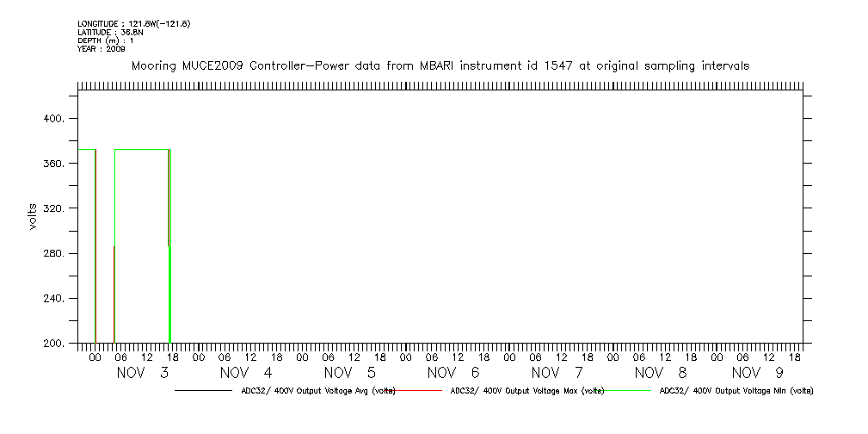Select the LONGITUDE header text line
Screen dimensions: 868x434
[133, 23]
